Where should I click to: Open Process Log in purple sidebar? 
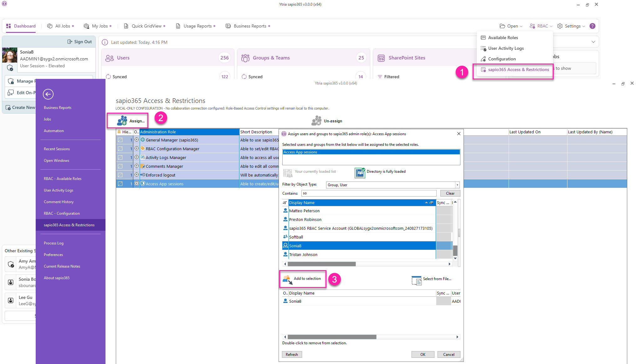tap(54, 243)
